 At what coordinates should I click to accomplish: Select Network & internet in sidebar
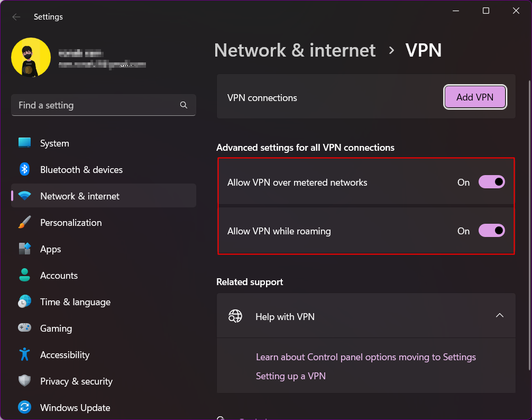(x=80, y=196)
